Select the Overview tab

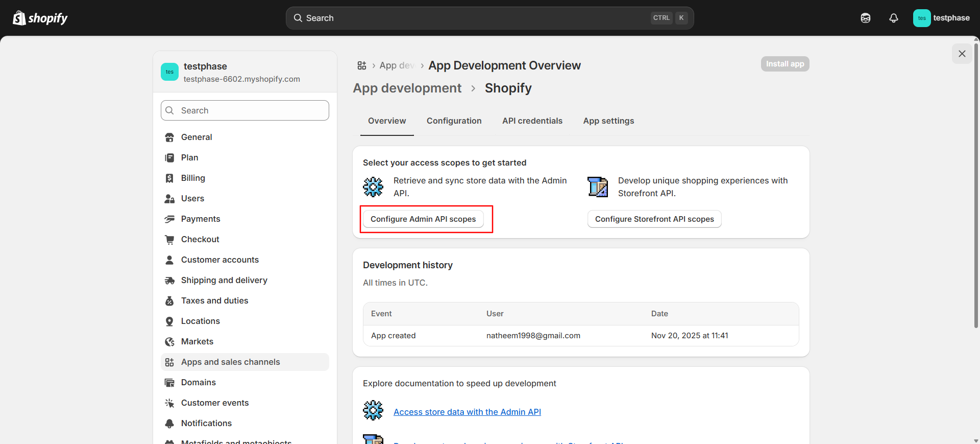click(387, 121)
